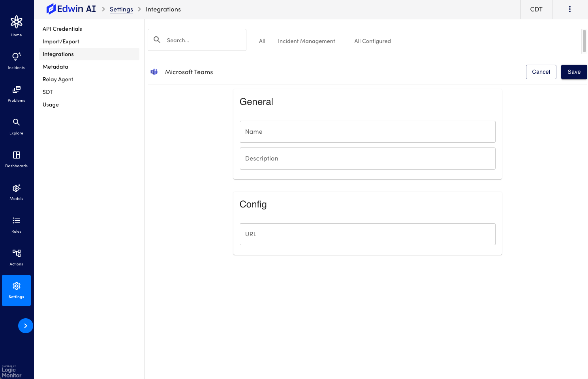Click the search magnifier icon
The image size is (588, 379).
(x=157, y=40)
